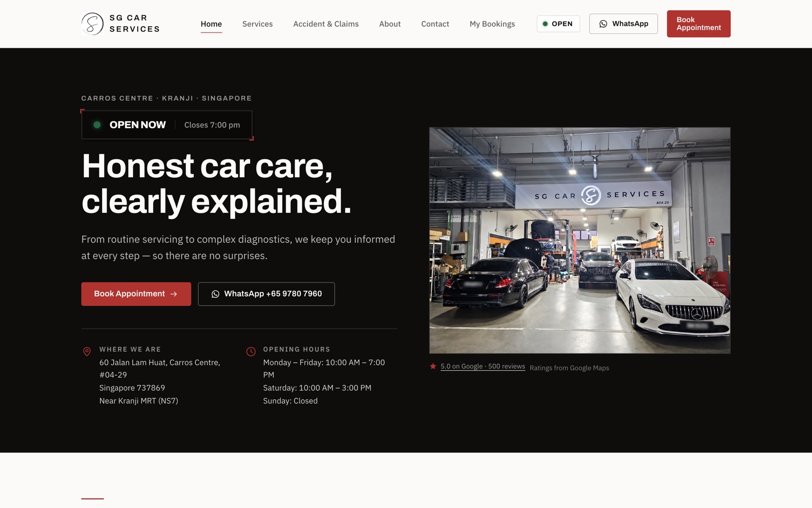Navigate to the About page

point(390,24)
